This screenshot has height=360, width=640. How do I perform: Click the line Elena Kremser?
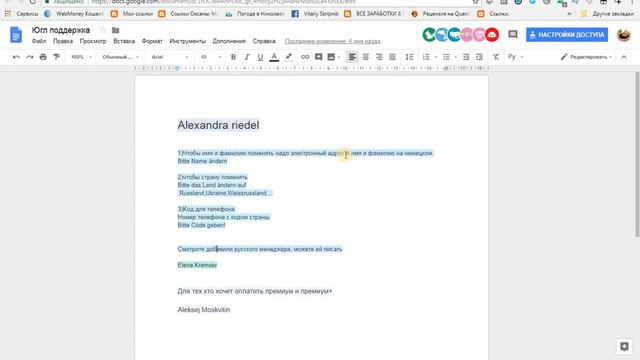pyautogui.click(x=197, y=265)
